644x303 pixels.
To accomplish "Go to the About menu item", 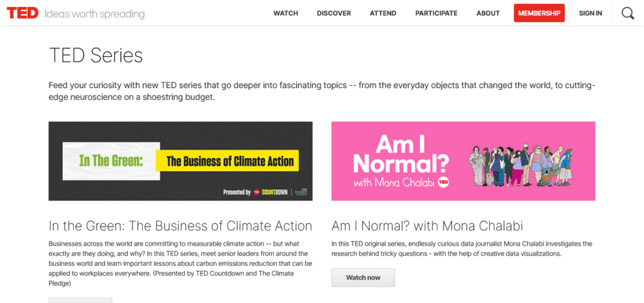I will pos(487,13).
